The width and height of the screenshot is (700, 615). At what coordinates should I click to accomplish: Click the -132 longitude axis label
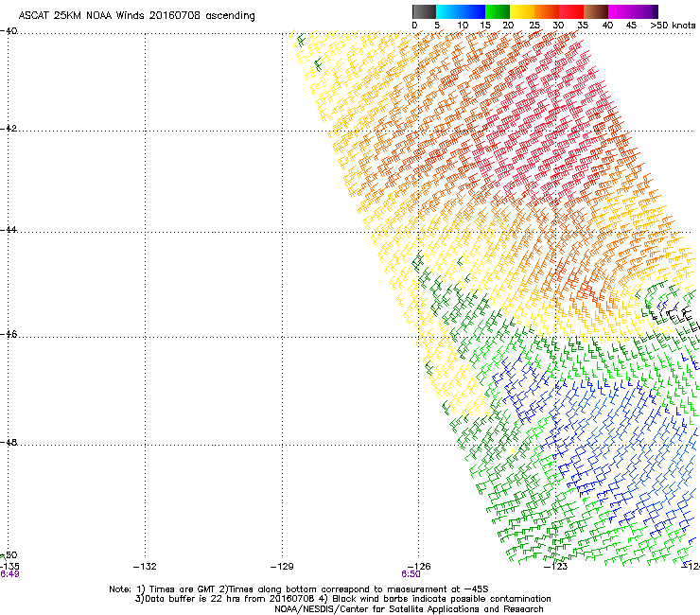[145, 567]
